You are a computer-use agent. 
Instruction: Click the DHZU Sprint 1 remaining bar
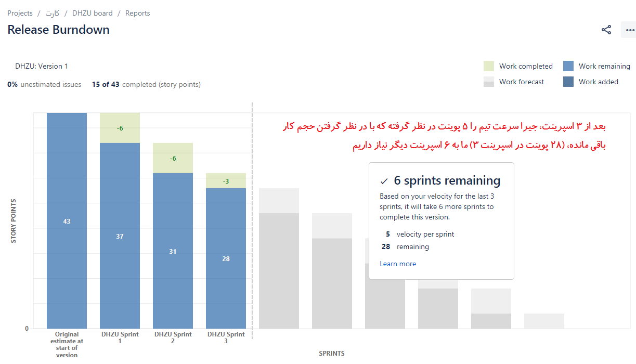tap(120, 237)
